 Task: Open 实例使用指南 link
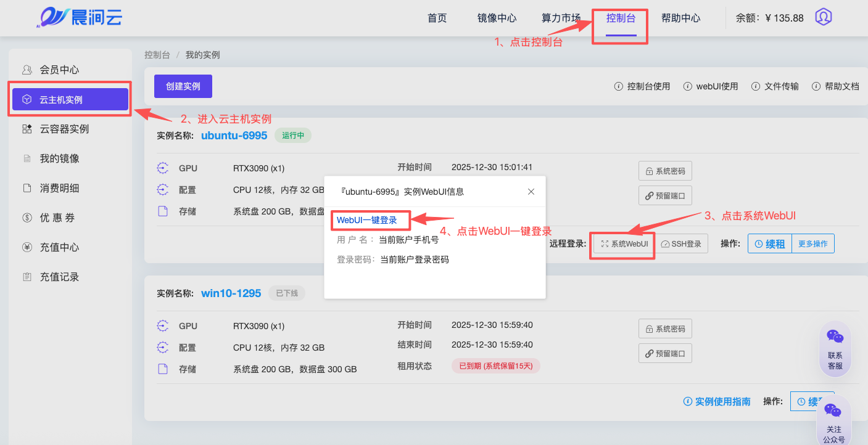pos(717,402)
